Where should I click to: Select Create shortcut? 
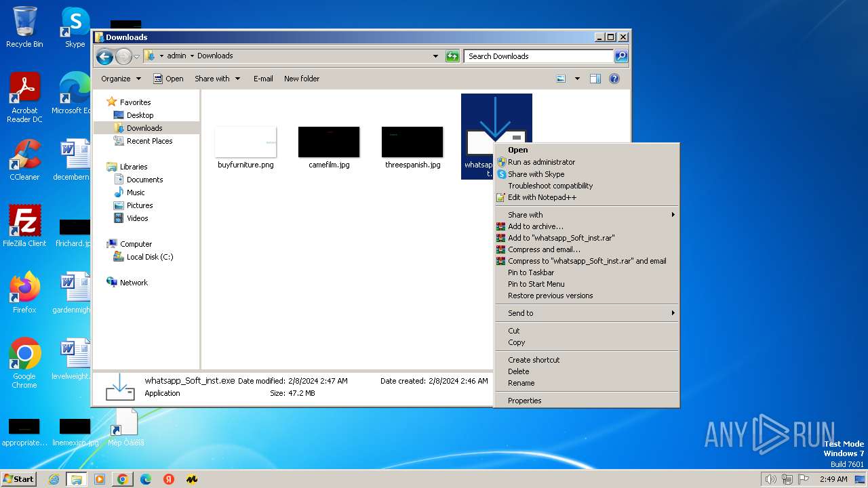coord(587,360)
